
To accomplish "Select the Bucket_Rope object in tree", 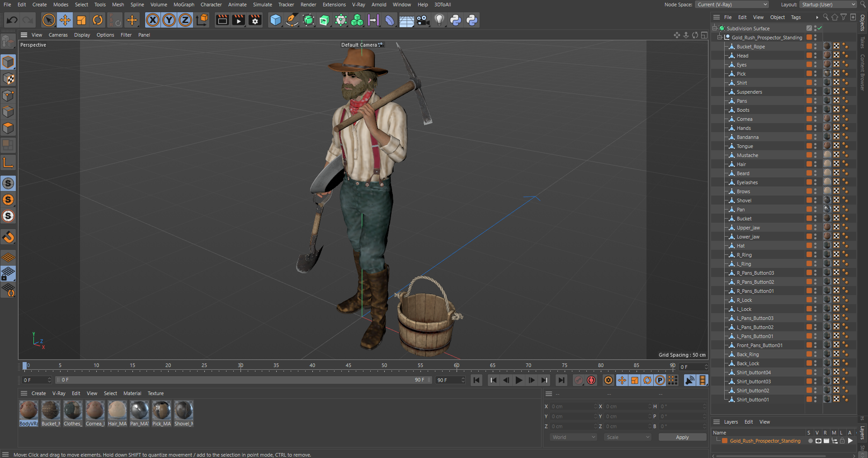I will [x=750, y=47].
